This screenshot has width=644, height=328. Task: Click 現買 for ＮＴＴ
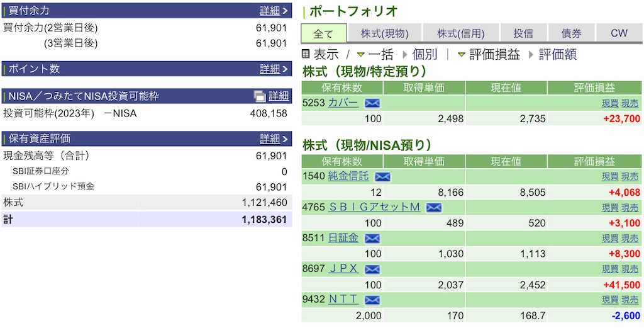(610, 300)
